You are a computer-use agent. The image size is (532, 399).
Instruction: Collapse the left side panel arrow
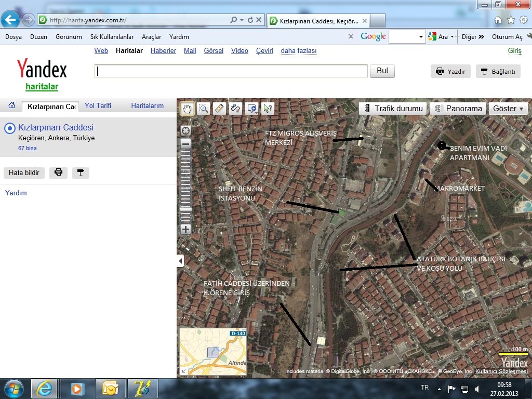[x=180, y=261]
